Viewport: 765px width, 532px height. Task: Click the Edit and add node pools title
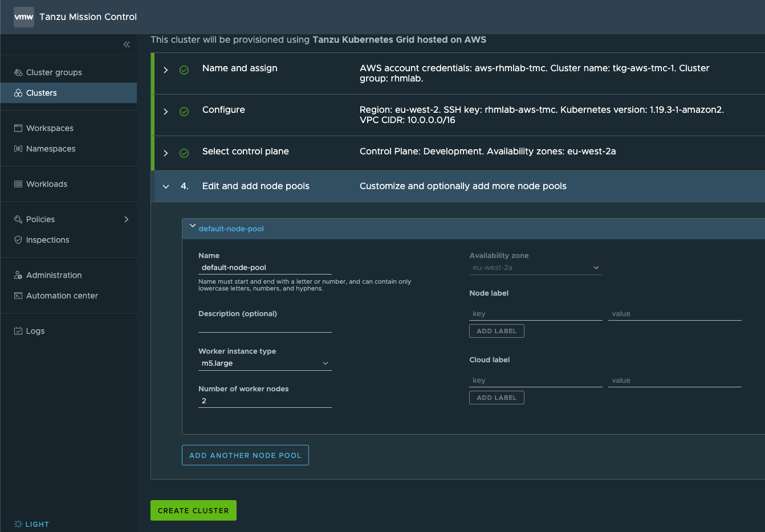[x=256, y=186]
